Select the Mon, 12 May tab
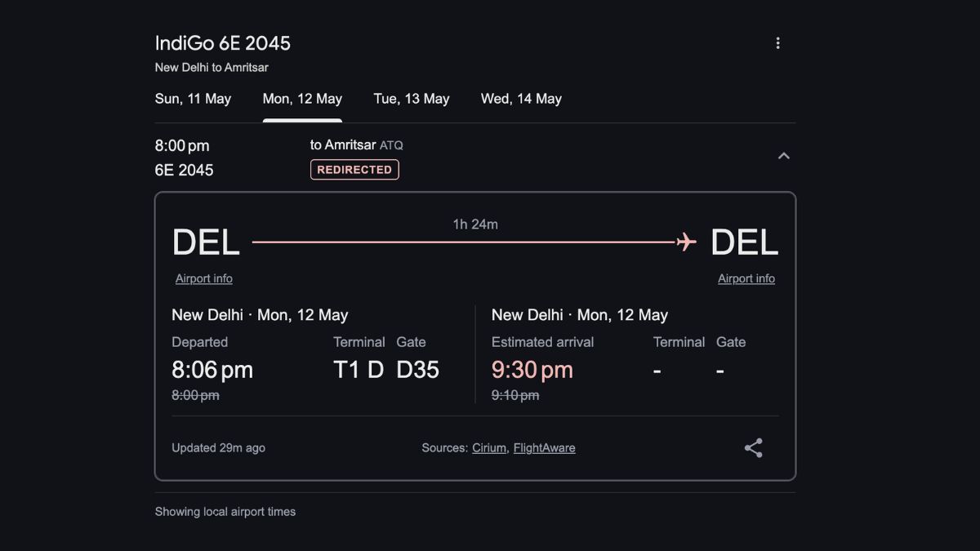The width and height of the screenshot is (980, 551). coord(302,99)
